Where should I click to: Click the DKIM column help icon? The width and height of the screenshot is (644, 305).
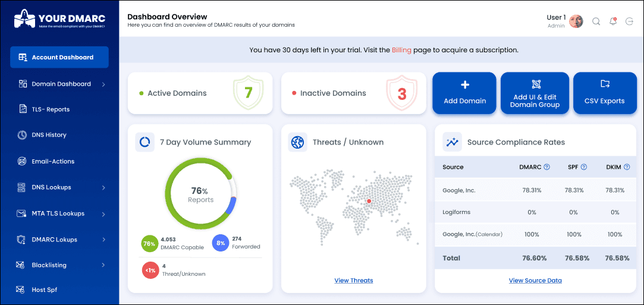click(627, 167)
